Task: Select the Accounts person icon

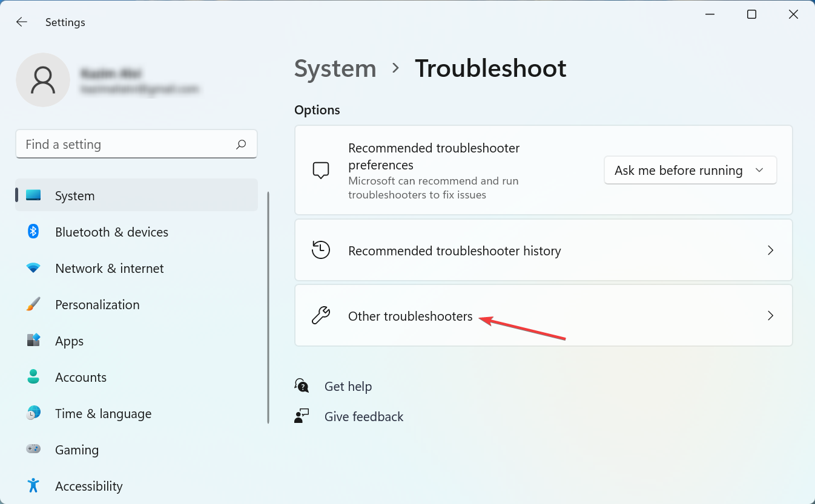Action: (x=32, y=377)
